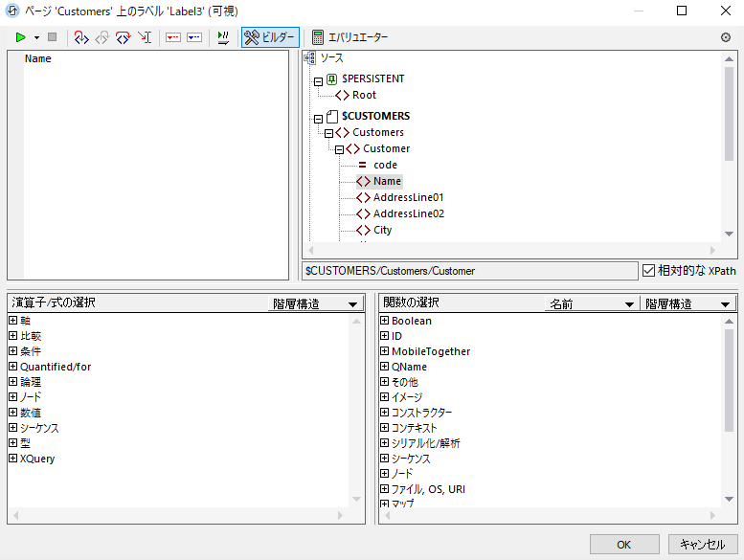Click the red arrow run-to-cursor icon
744x560 pixels.
(145, 37)
